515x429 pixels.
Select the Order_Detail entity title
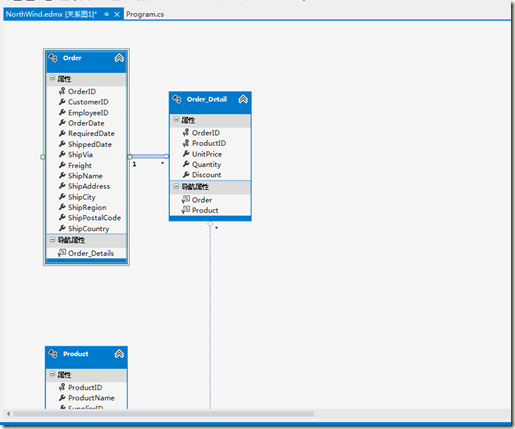click(207, 99)
